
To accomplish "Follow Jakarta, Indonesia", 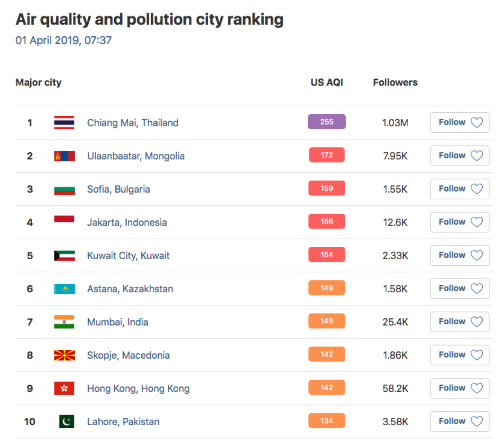I will [x=460, y=222].
